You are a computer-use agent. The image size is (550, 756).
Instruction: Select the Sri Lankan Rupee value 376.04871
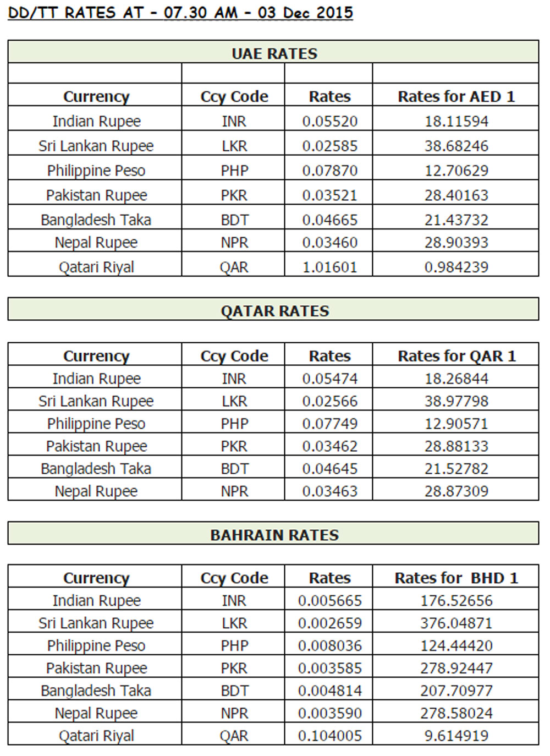coord(456,623)
